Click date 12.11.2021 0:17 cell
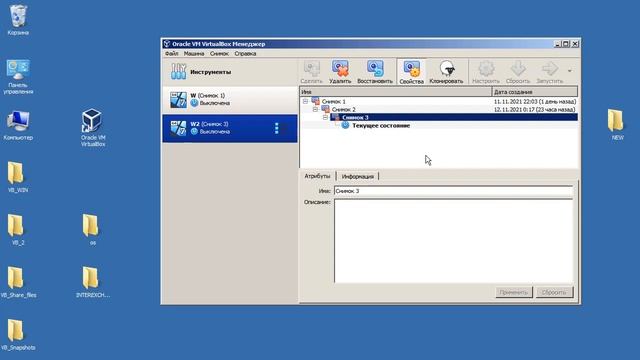640x360 pixels. (535, 109)
